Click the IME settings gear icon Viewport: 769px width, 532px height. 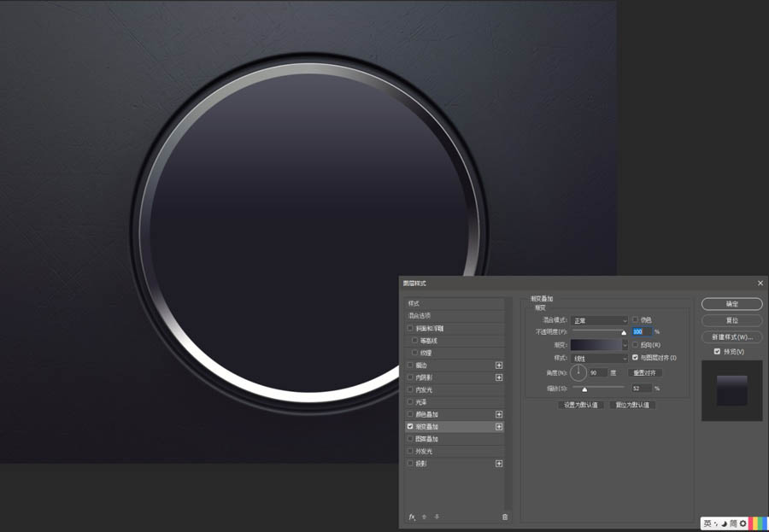click(743, 523)
